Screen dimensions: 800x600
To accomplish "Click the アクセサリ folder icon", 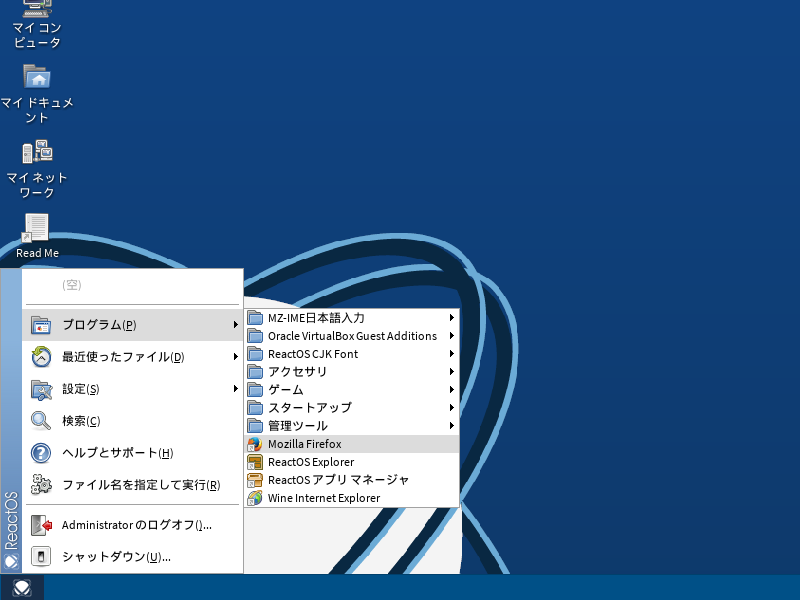I will click(255, 372).
